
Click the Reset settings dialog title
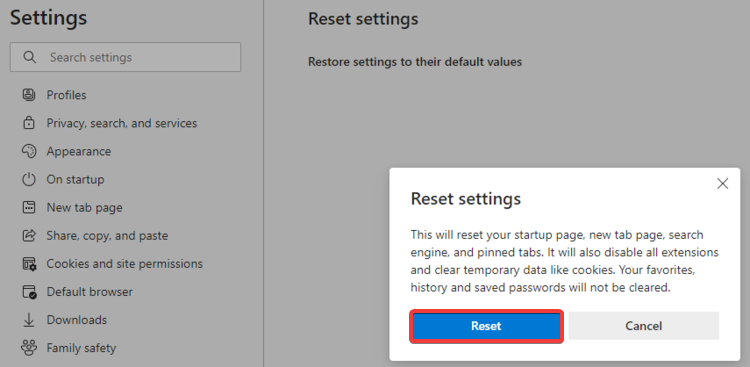(465, 198)
